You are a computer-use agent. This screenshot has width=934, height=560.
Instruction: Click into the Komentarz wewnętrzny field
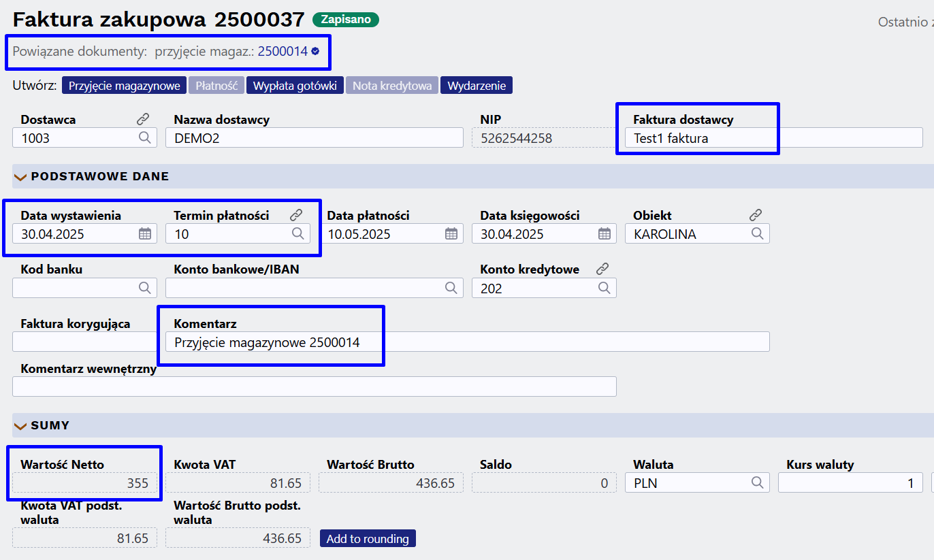[315, 386]
